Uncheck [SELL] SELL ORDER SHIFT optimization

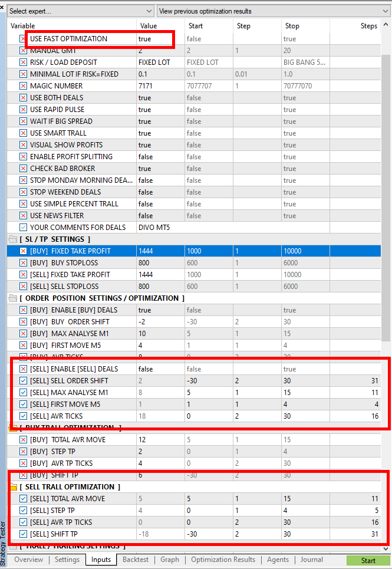(23, 381)
